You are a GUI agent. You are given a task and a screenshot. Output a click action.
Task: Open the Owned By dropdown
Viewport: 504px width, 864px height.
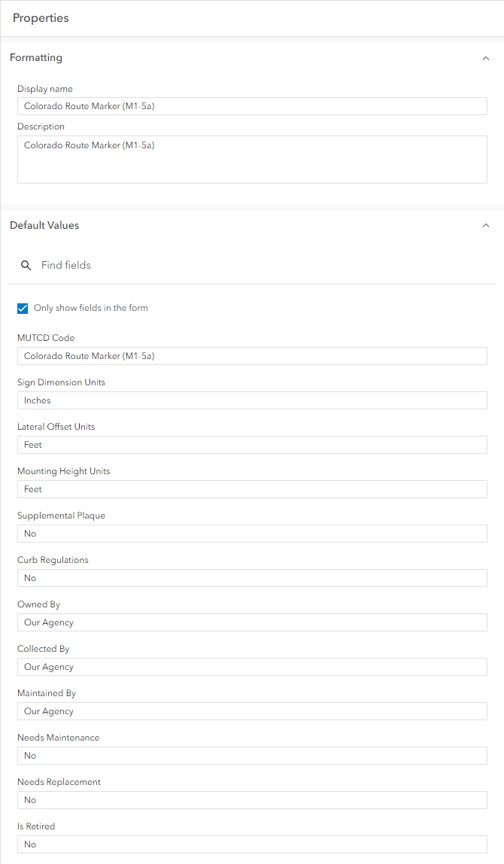[252, 622]
